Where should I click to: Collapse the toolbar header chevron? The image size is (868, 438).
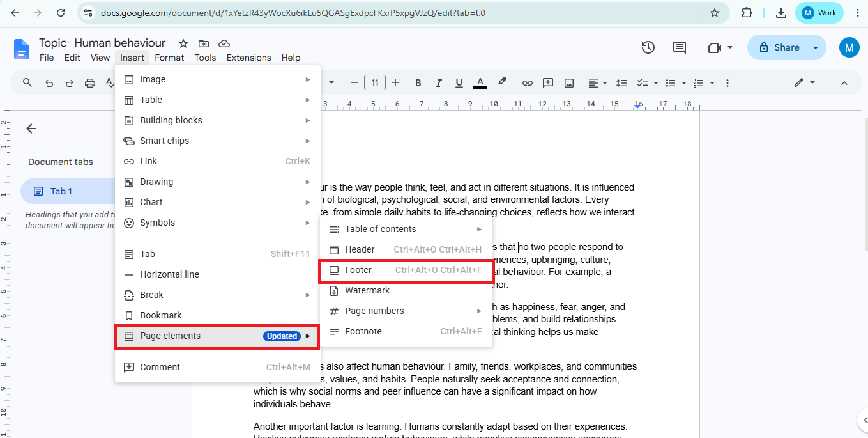tap(844, 82)
